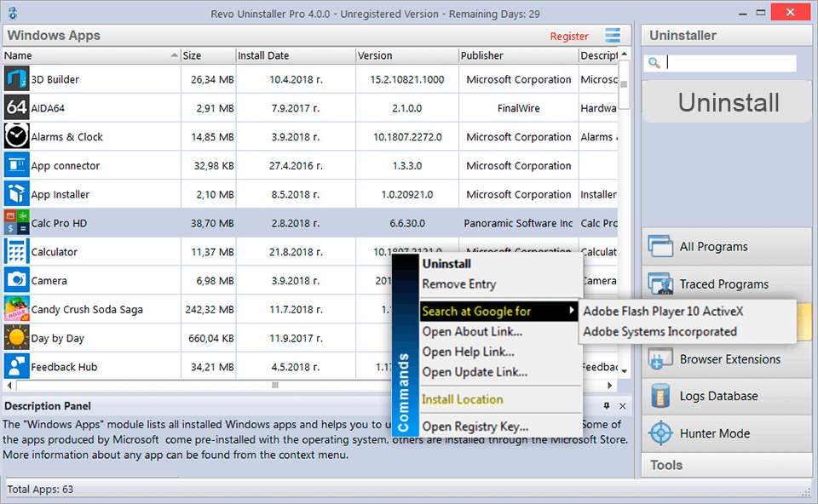The image size is (818, 504).
Task: Click FinalWire publisher cell
Action: (x=518, y=108)
